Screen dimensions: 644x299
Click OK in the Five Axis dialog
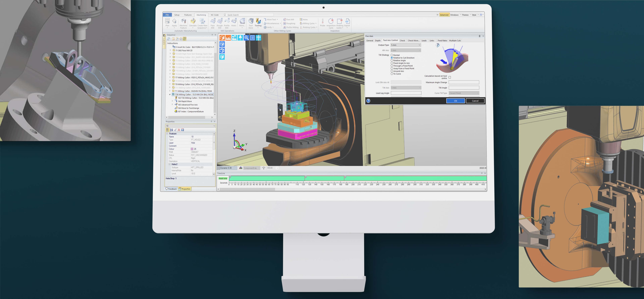coord(455,101)
